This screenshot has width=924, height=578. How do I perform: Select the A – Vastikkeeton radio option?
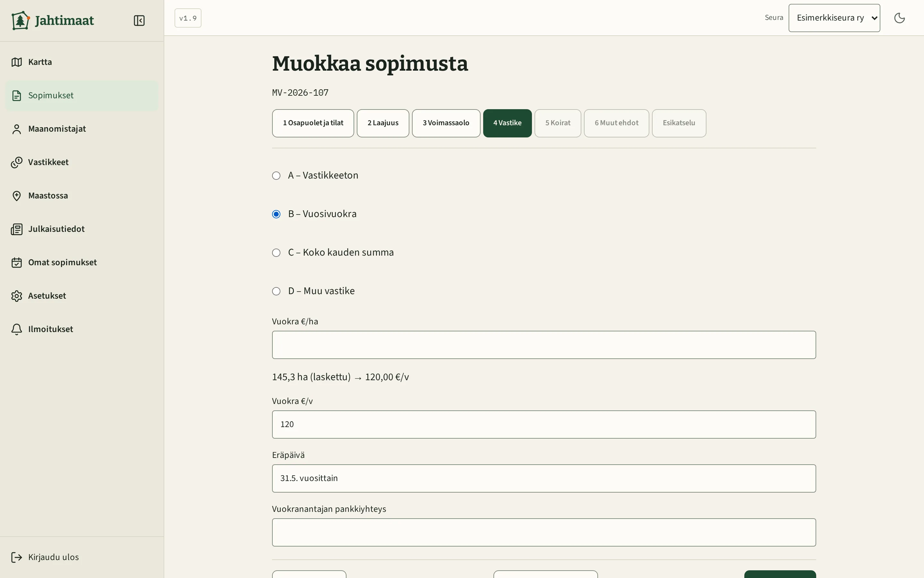click(x=276, y=175)
